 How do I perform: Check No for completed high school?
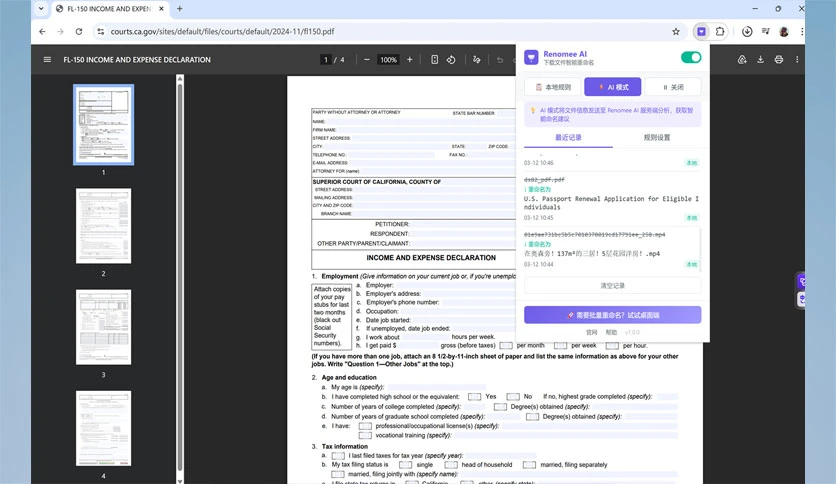pos(513,397)
